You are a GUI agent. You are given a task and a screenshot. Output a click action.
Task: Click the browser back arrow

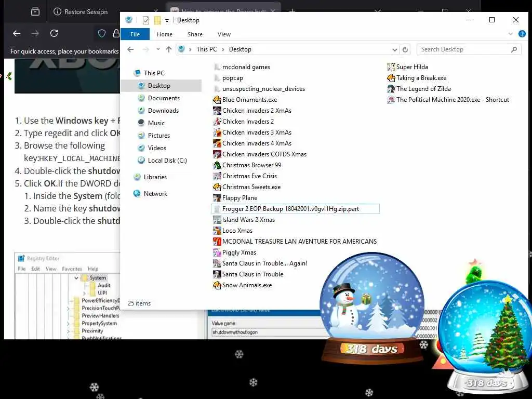17,33
